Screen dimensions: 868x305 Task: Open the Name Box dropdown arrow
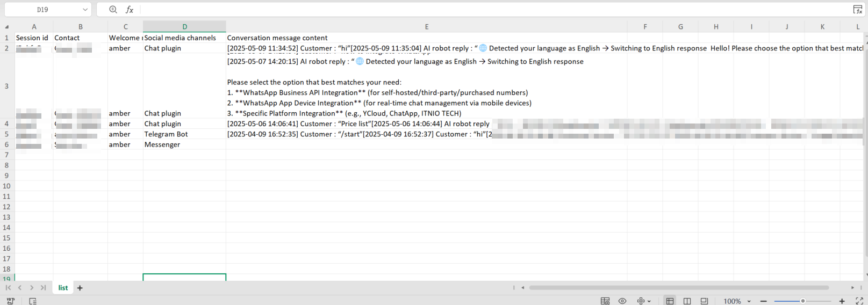[x=85, y=10]
